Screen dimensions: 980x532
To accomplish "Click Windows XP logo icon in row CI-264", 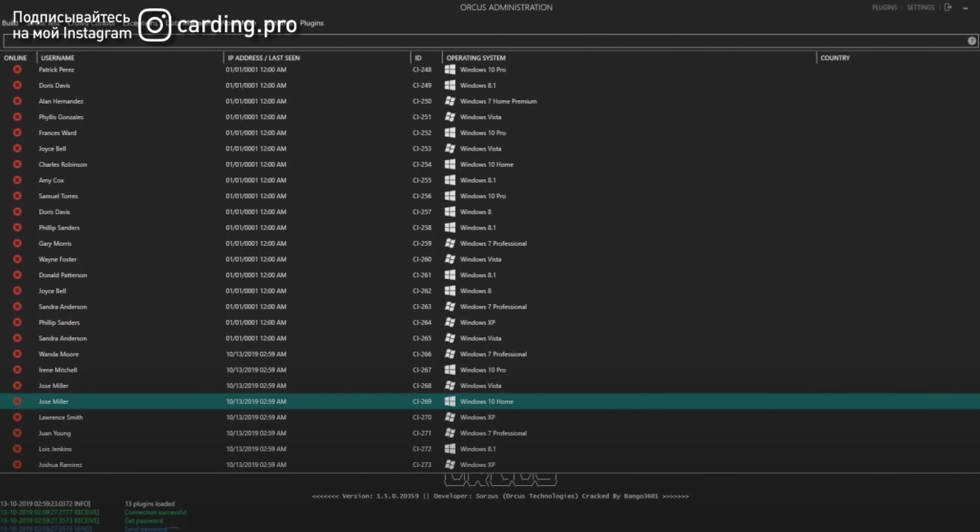I will point(450,322).
